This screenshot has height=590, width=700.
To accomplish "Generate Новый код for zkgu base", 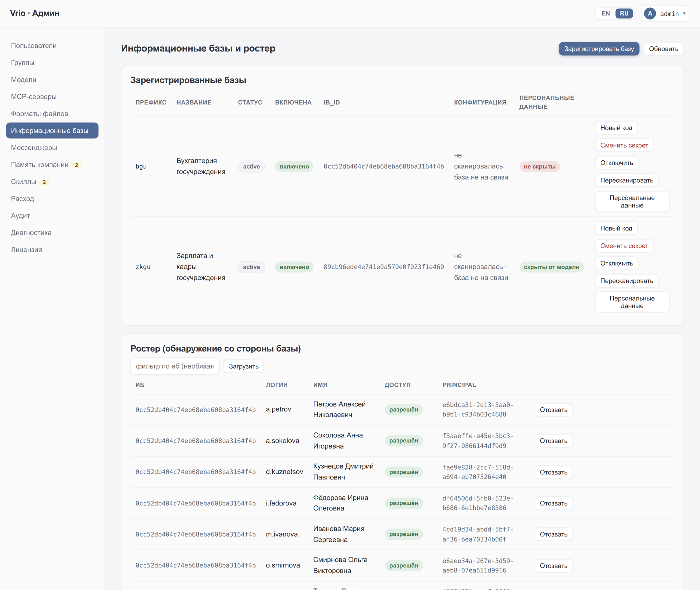I will [x=616, y=228].
